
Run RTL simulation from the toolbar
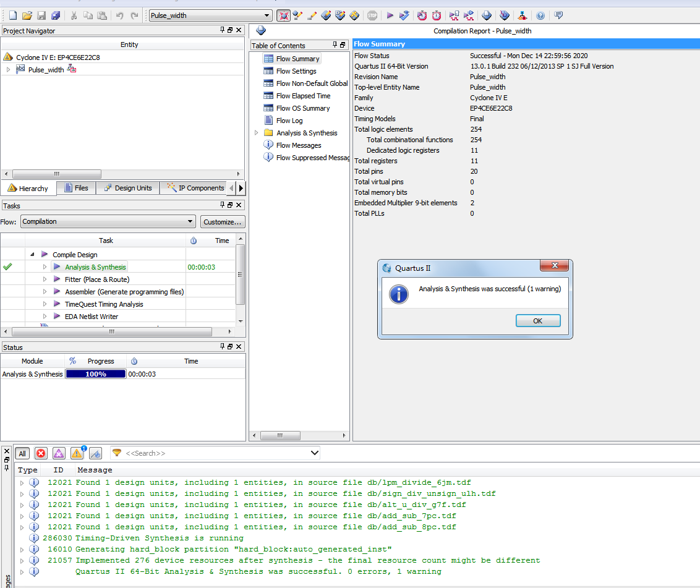click(x=454, y=15)
